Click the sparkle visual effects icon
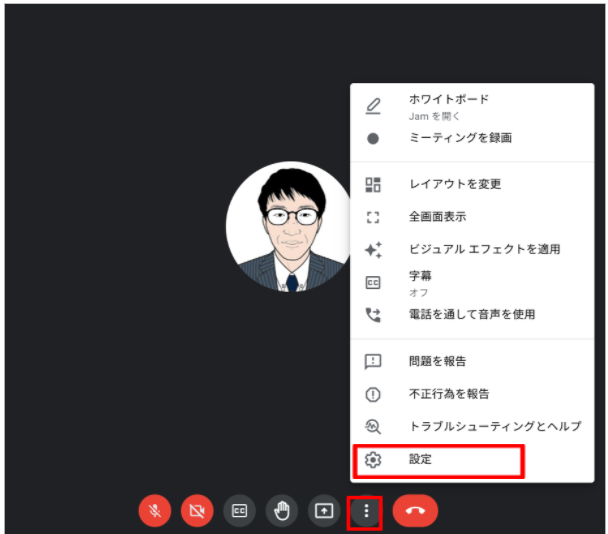 [x=373, y=250]
